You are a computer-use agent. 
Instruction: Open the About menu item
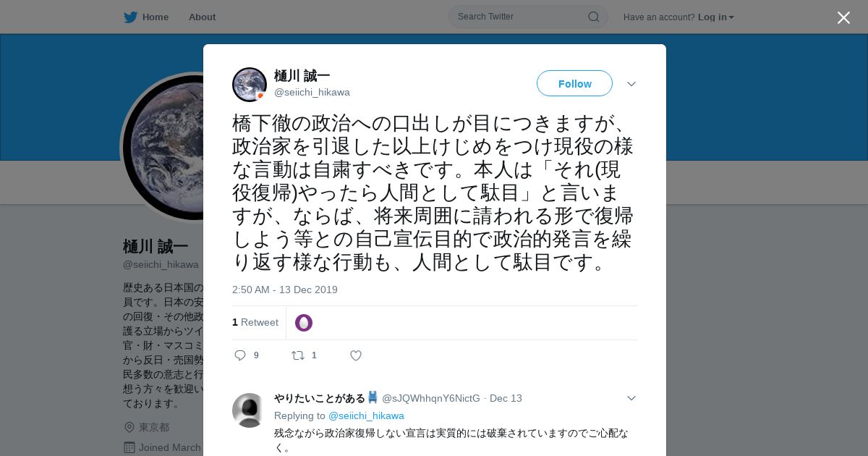pyautogui.click(x=202, y=17)
